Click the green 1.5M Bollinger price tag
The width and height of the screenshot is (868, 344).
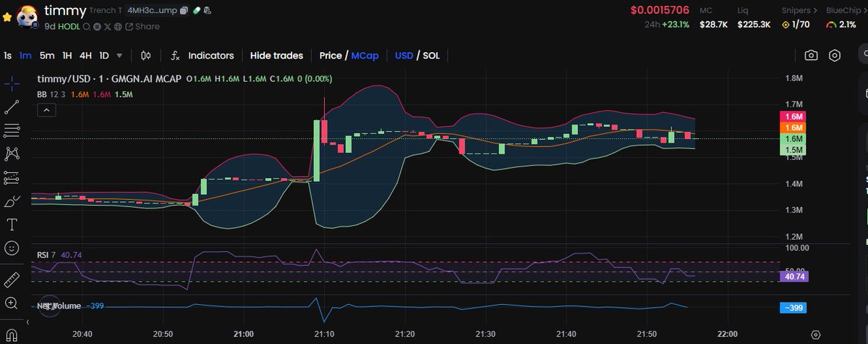click(x=793, y=149)
